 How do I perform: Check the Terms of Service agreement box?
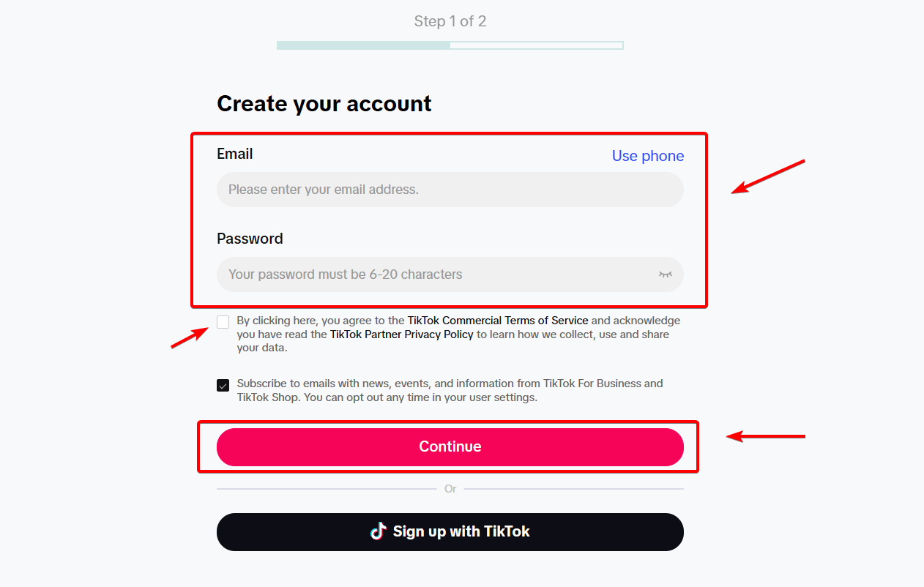point(223,321)
